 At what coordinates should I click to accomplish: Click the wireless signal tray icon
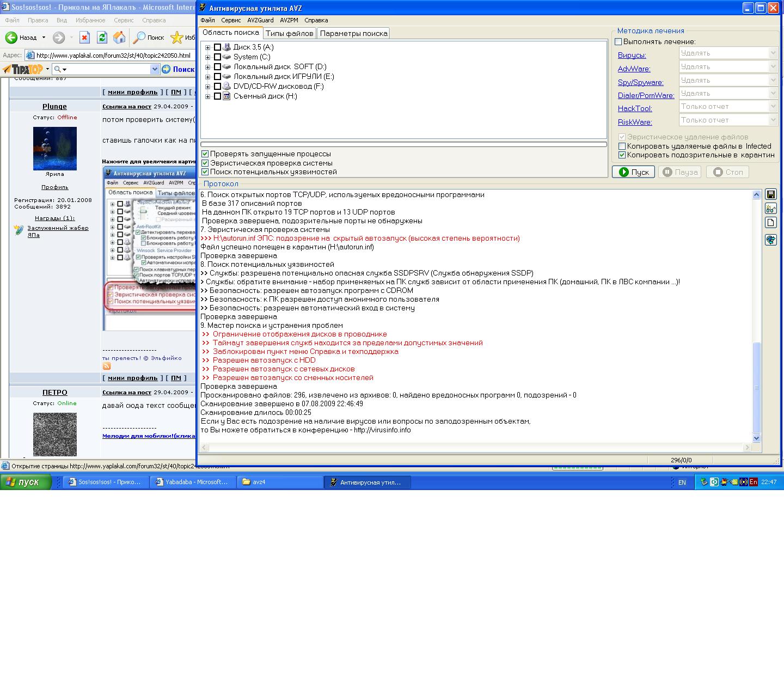pyautogui.click(x=744, y=482)
